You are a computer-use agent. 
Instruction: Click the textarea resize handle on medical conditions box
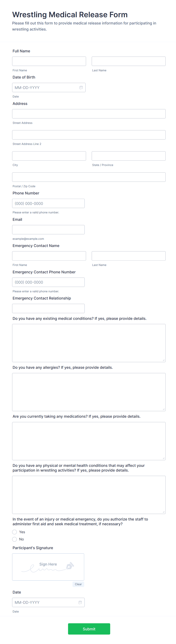coord(164,360)
